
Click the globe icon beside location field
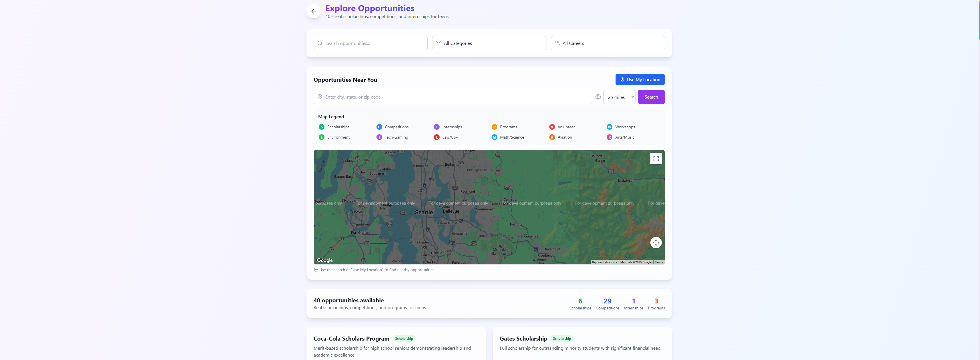tap(598, 97)
